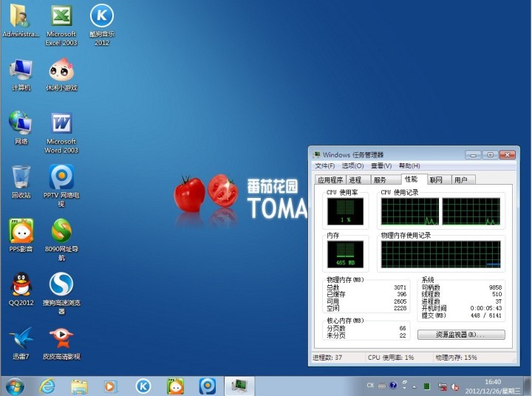Expand the 选项(O) menu in Task Manager
The width and height of the screenshot is (532, 396).
[x=352, y=166]
